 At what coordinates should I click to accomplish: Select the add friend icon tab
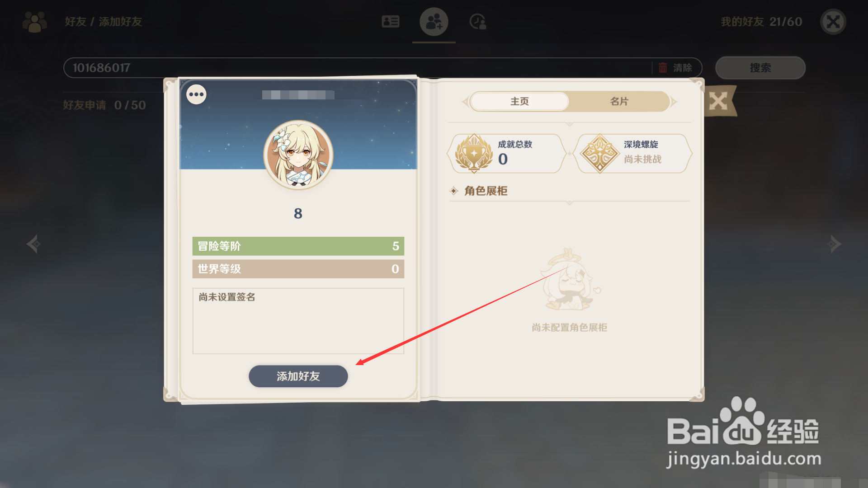[434, 22]
